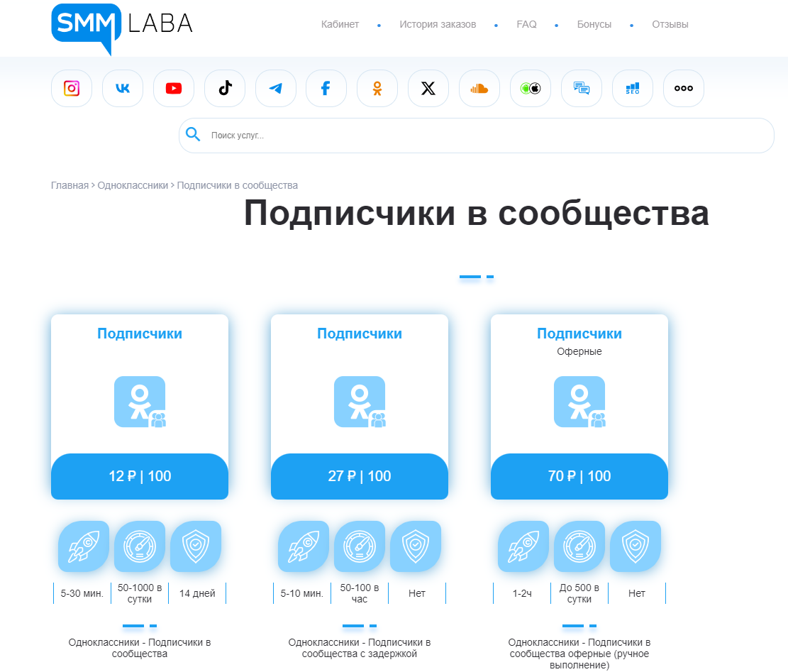
Task: Click the 50-1000 в сутки speed value
Action: 140,593
